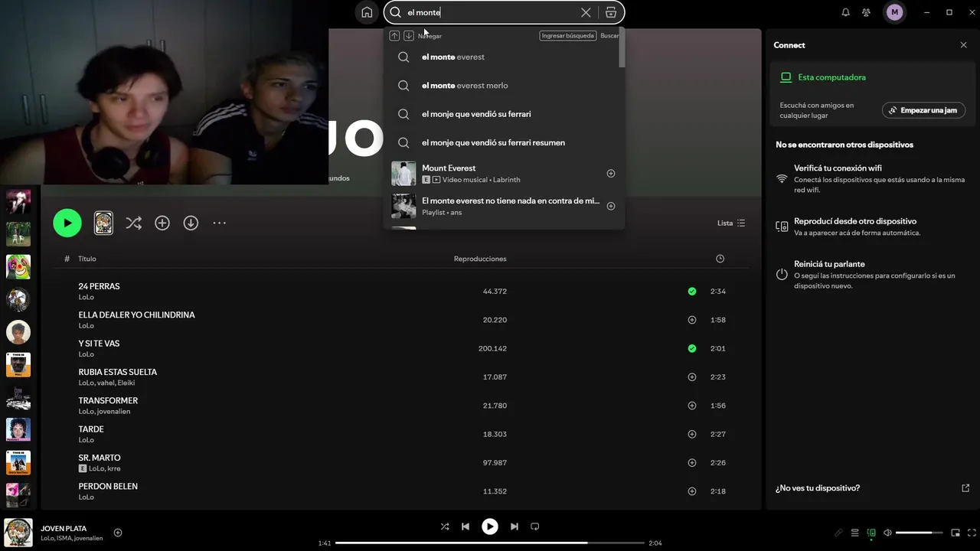
Task: Open Friend Activity icon
Action: pyautogui.click(x=866, y=12)
